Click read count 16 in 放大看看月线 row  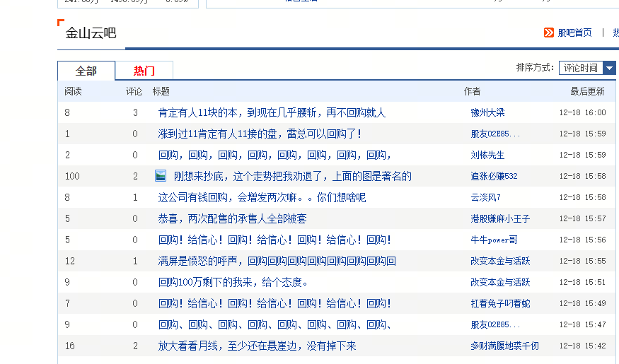pyautogui.click(x=70, y=346)
